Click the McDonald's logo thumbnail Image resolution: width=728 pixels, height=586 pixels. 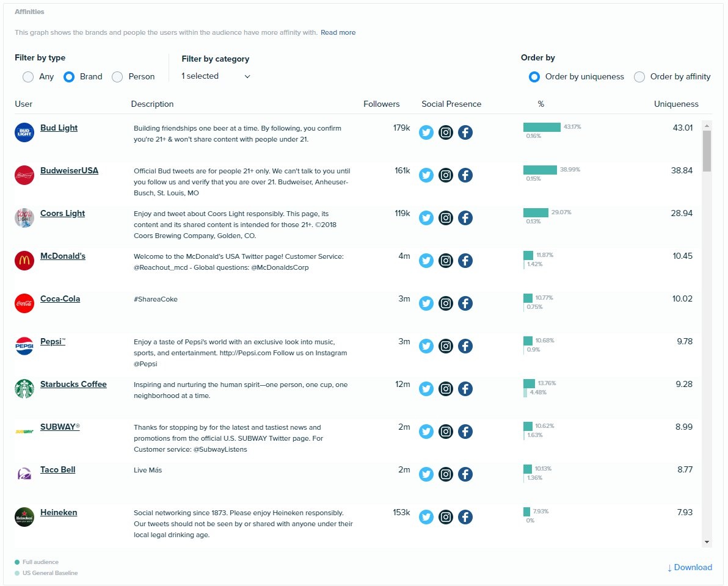[24, 260]
